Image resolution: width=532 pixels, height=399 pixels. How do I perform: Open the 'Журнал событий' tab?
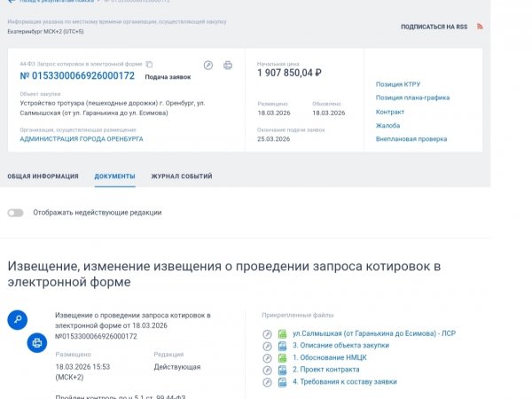tap(182, 176)
